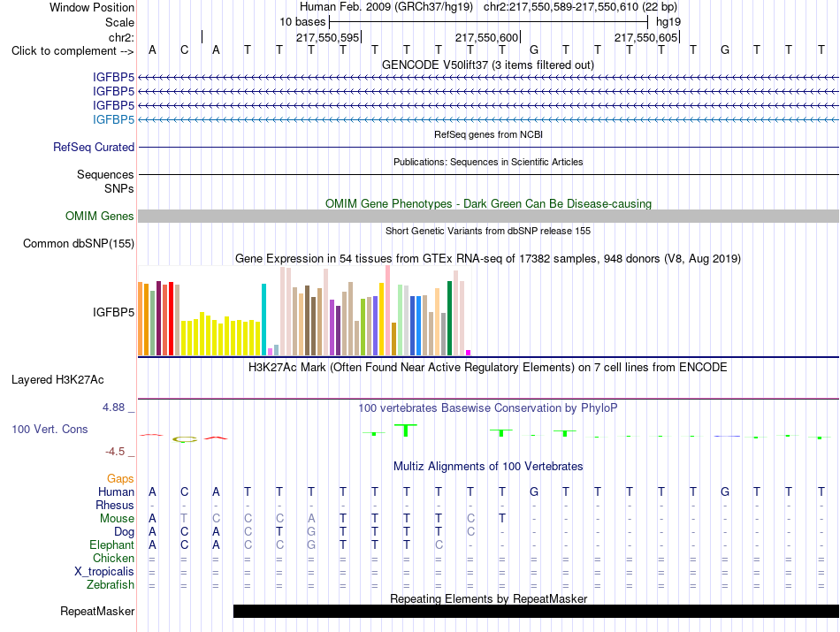Viewport: 840px width, 632px height.
Task: Open GENCODE V50lift37 track title
Action: [487, 65]
